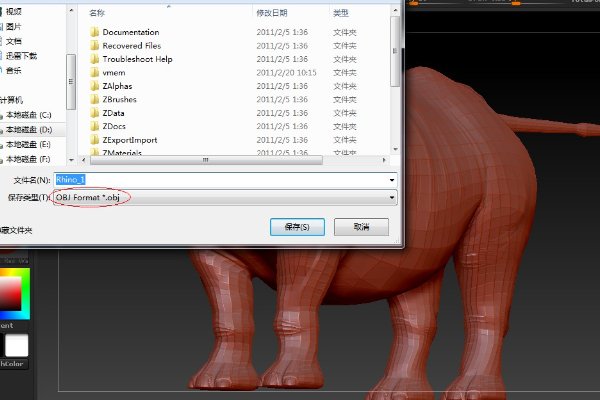
Task: Select the Troubleshoot Help folder
Action: pyautogui.click(x=136, y=59)
